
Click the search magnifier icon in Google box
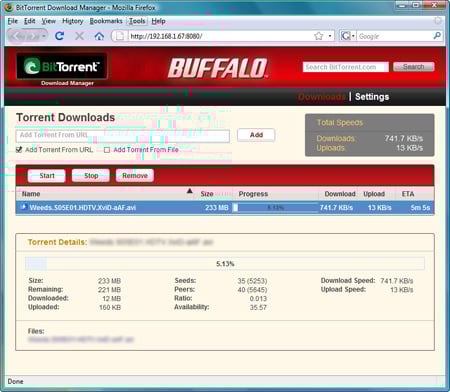click(437, 35)
